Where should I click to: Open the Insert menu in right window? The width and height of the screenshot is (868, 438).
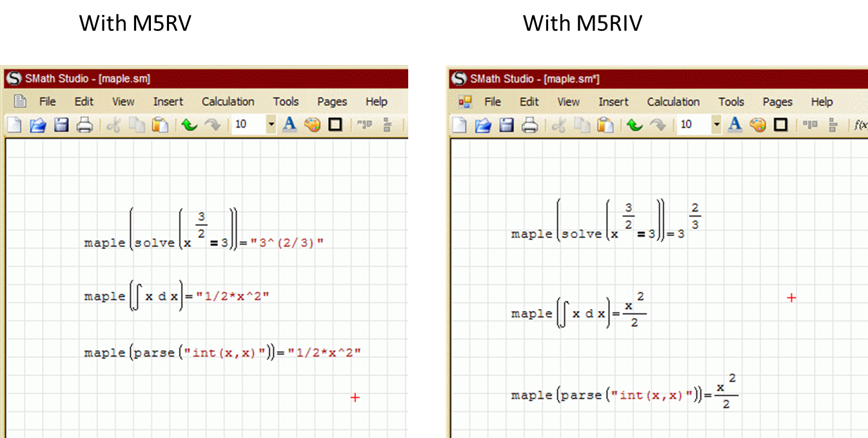pos(613,101)
